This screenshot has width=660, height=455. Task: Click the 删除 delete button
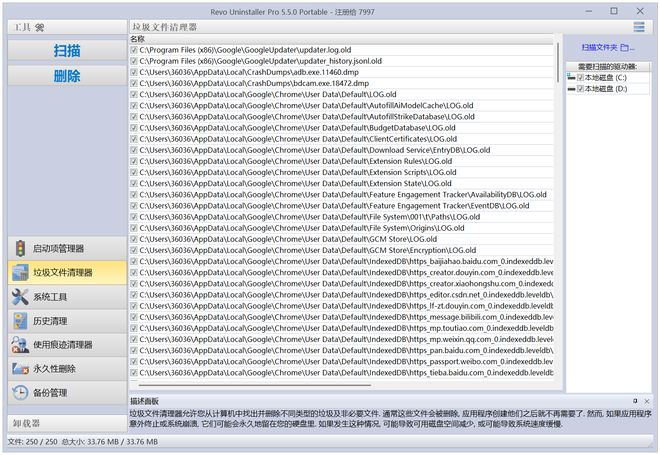[67, 76]
